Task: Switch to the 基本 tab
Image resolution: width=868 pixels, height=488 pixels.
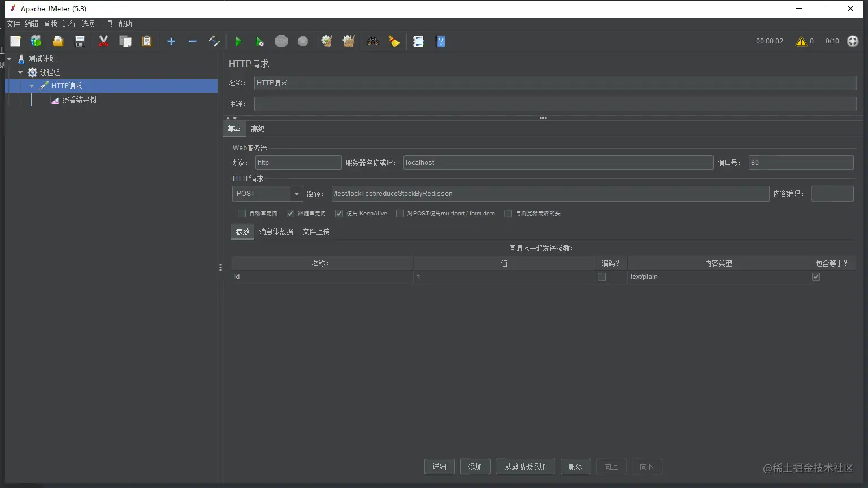Action: click(x=235, y=129)
